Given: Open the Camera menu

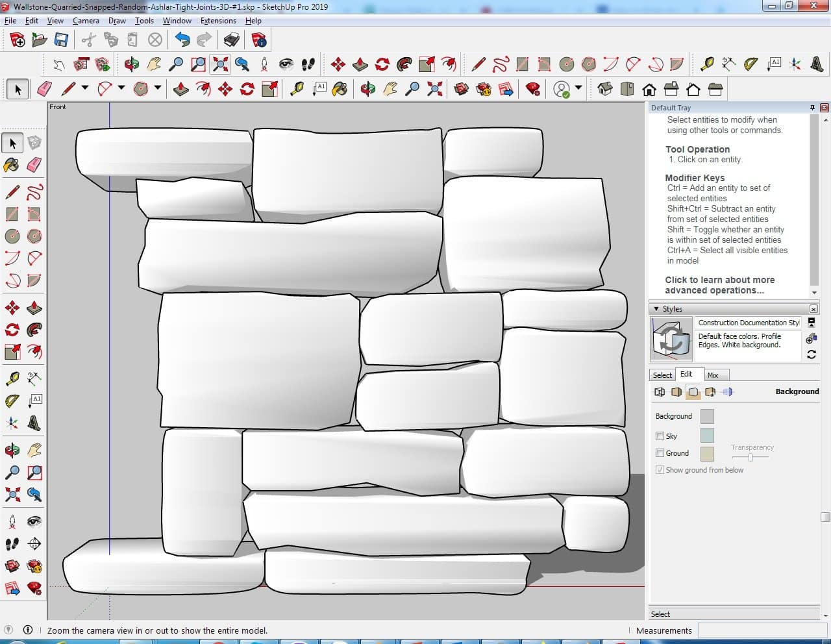Looking at the screenshot, I should click(x=86, y=21).
